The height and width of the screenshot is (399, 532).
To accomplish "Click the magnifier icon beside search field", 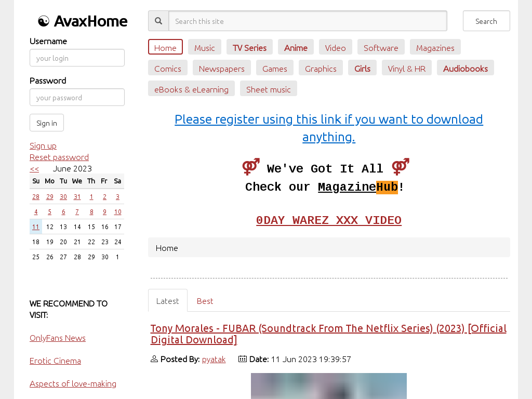I will 158,21.
